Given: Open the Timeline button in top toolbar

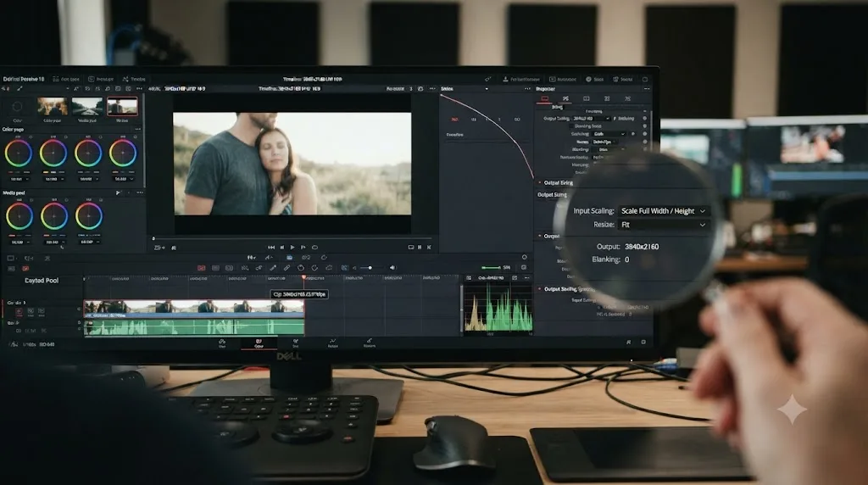Looking at the screenshot, I should (134, 79).
